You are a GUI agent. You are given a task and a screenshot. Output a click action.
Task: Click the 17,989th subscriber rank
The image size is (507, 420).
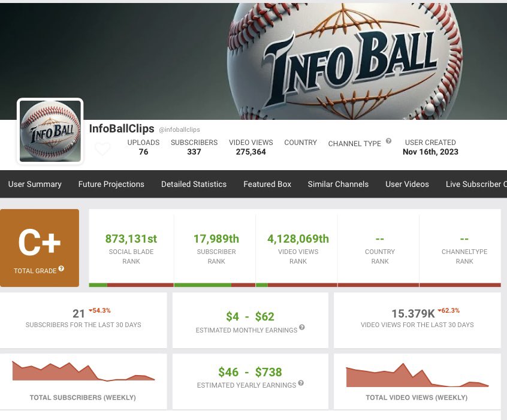pyautogui.click(x=216, y=238)
